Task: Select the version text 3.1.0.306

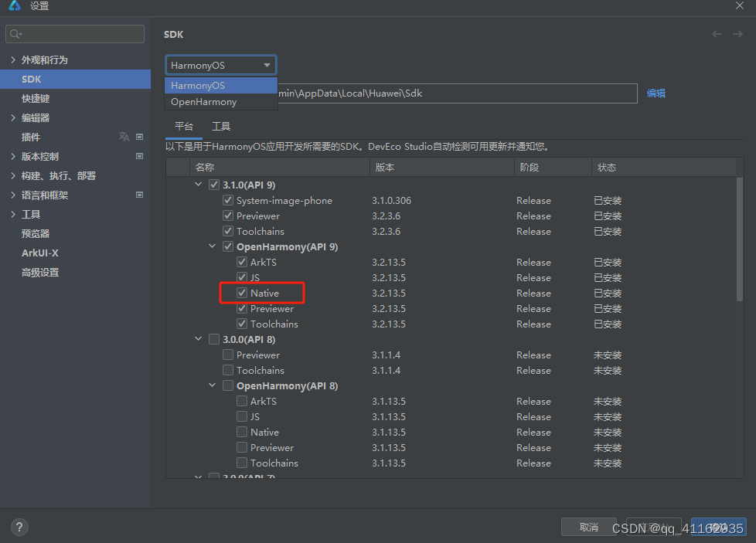Action: 391,200
